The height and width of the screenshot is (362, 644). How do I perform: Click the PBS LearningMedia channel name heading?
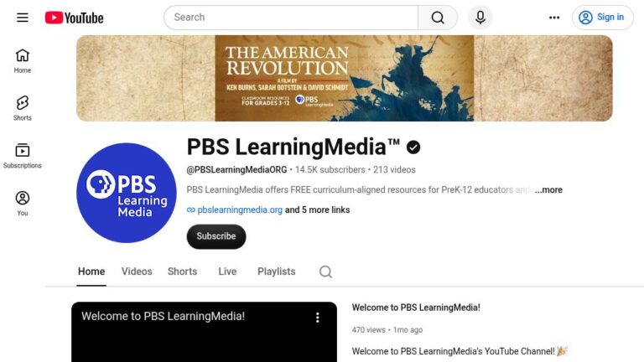[293, 147]
